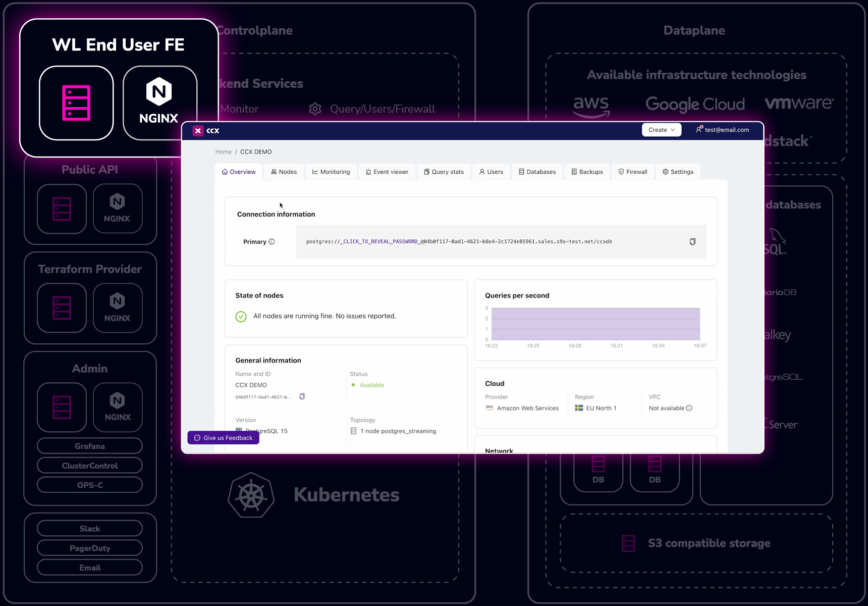The width and height of the screenshot is (868, 606).
Task: Click the settings gear beside Query/Users/Firewall
Action: [x=315, y=109]
